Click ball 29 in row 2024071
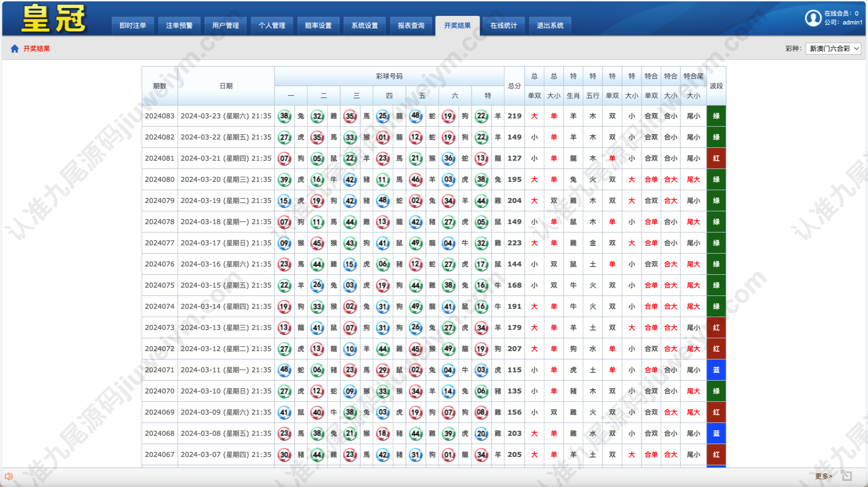868x487 pixels. point(383,370)
